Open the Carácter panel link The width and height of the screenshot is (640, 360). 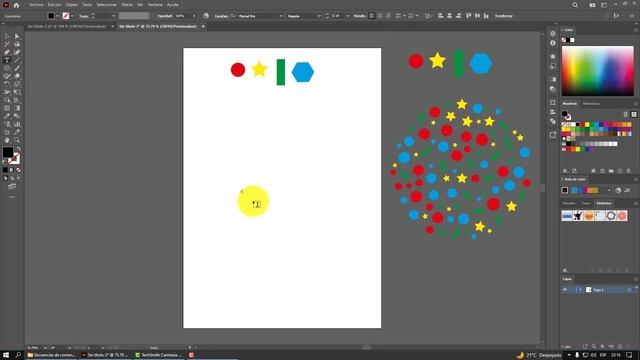[x=221, y=16]
